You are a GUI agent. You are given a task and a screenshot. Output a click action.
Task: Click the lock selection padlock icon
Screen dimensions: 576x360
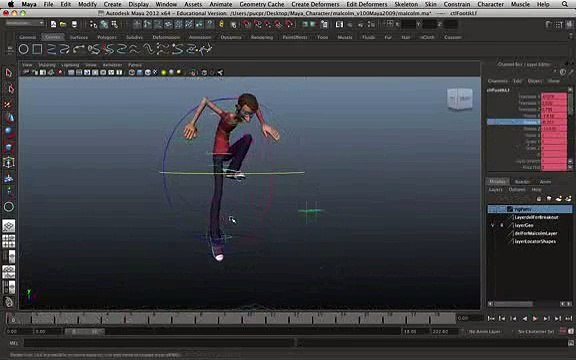pyautogui.click(x=221, y=24)
